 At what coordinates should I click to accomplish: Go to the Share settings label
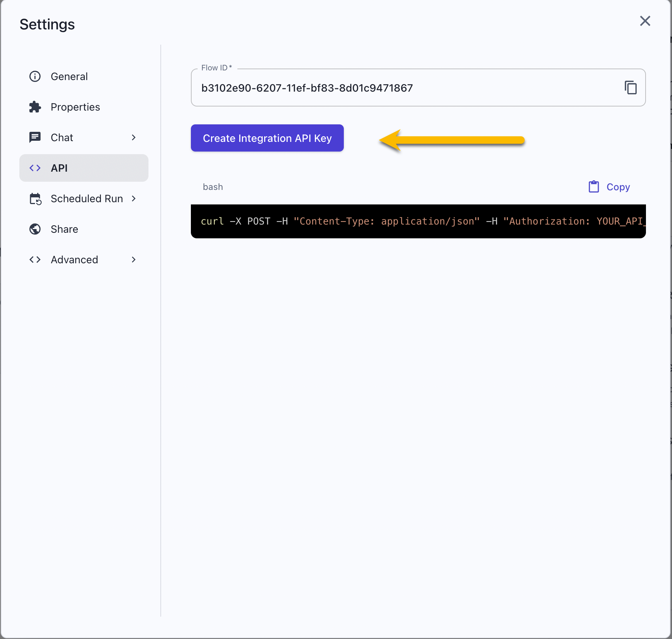[64, 229]
